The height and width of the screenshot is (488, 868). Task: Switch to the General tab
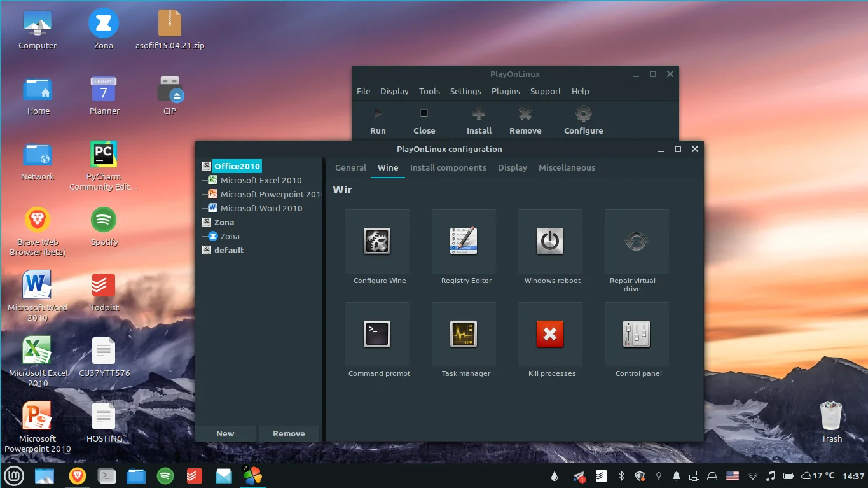pyautogui.click(x=350, y=168)
